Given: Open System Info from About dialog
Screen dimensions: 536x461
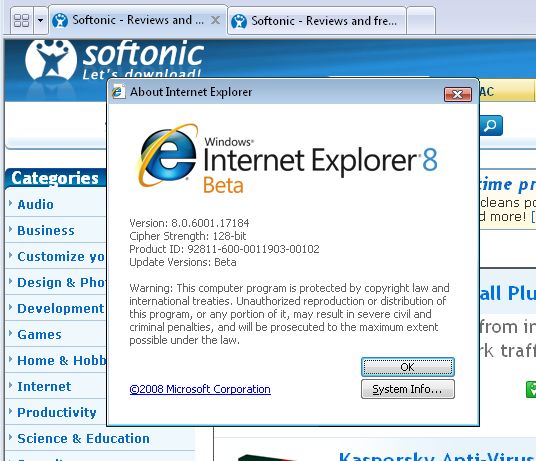Looking at the screenshot, I should coord(408,389).
